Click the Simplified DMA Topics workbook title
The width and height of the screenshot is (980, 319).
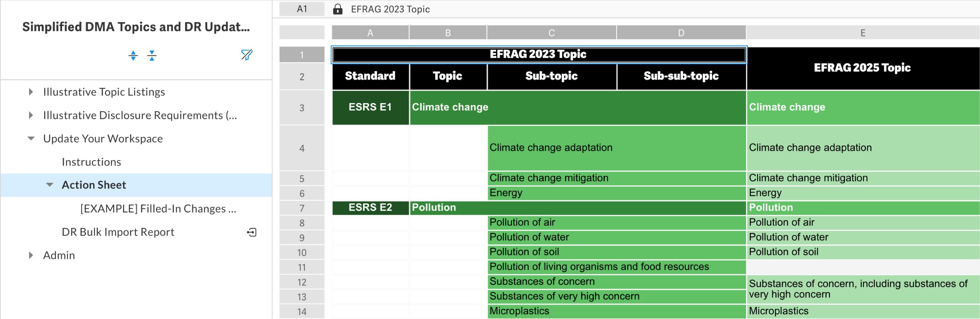(x=136, y=27)
